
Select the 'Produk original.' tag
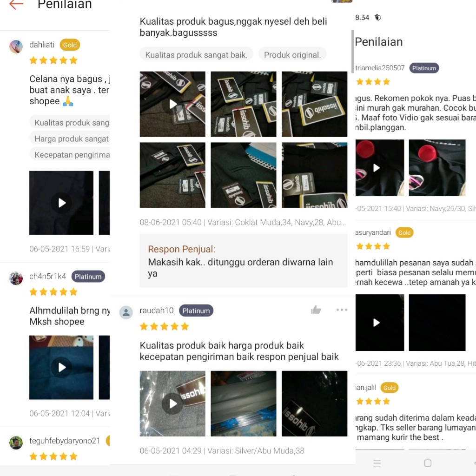292,55
